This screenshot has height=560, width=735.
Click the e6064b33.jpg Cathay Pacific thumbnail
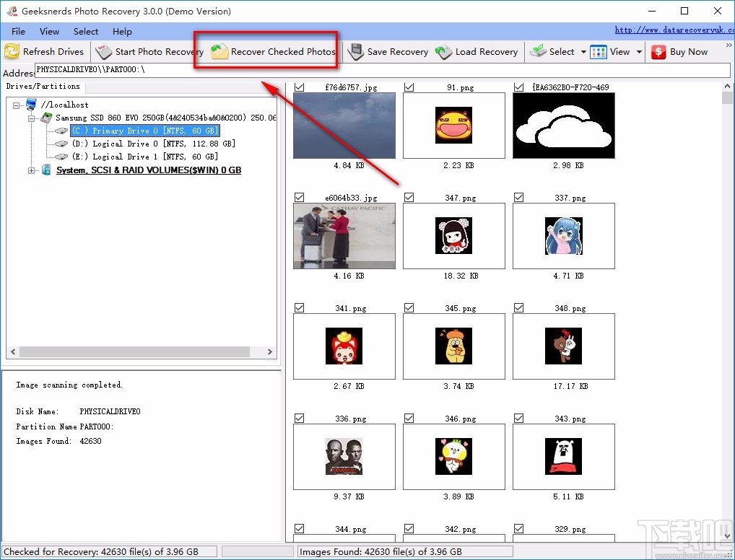pyautogui.click(x=344, y=236)
